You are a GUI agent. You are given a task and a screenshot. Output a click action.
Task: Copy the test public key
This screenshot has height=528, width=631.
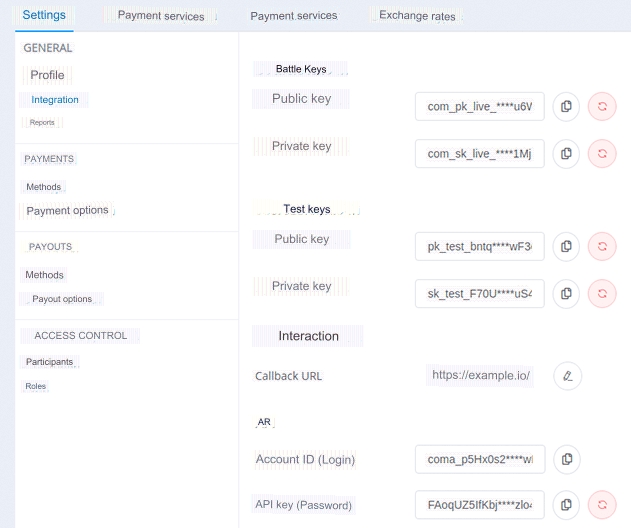tap(566, 245)
